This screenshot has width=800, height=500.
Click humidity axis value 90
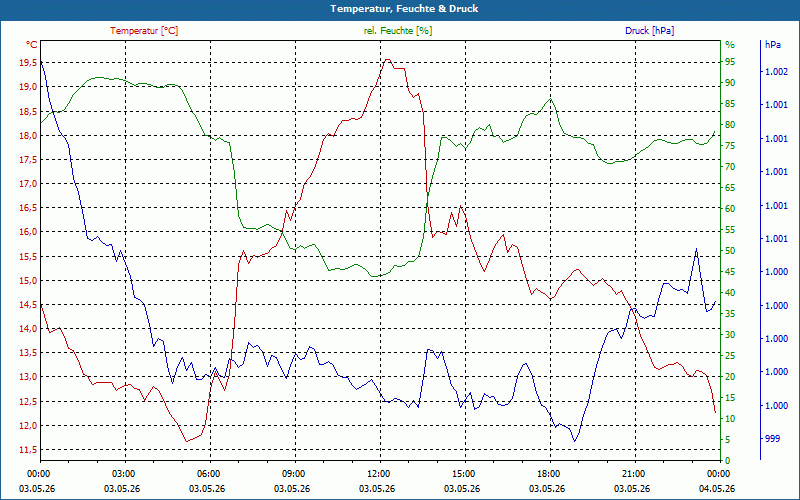click(x=730, y=83)
